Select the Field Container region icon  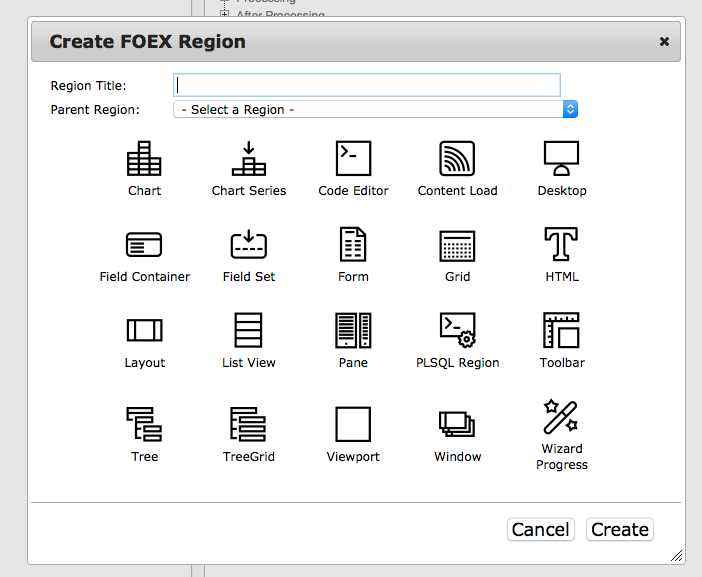144,245
